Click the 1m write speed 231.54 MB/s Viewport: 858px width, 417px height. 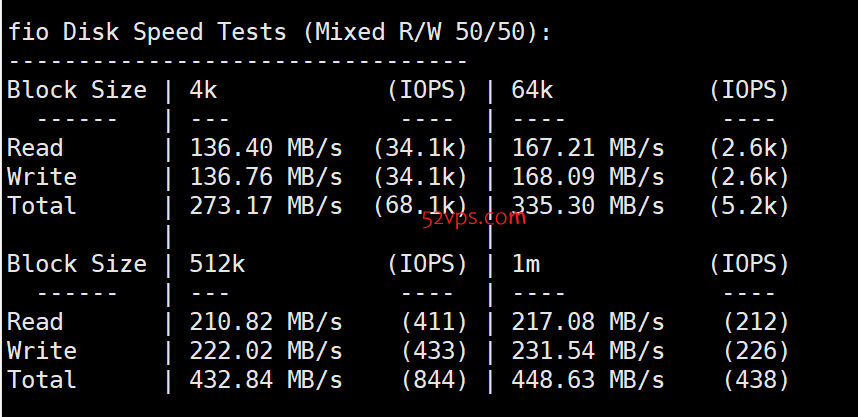click(588, 351)
